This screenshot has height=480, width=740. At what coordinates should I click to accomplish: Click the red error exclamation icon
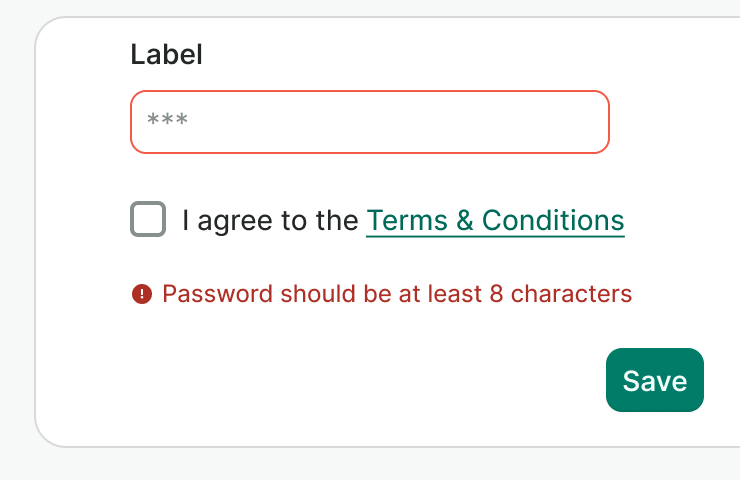coord(141,294)
